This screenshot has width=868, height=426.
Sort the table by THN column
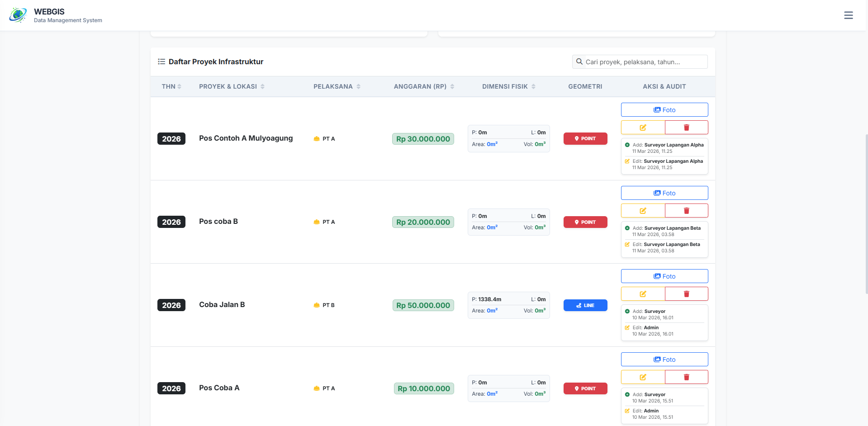(171, 86)
